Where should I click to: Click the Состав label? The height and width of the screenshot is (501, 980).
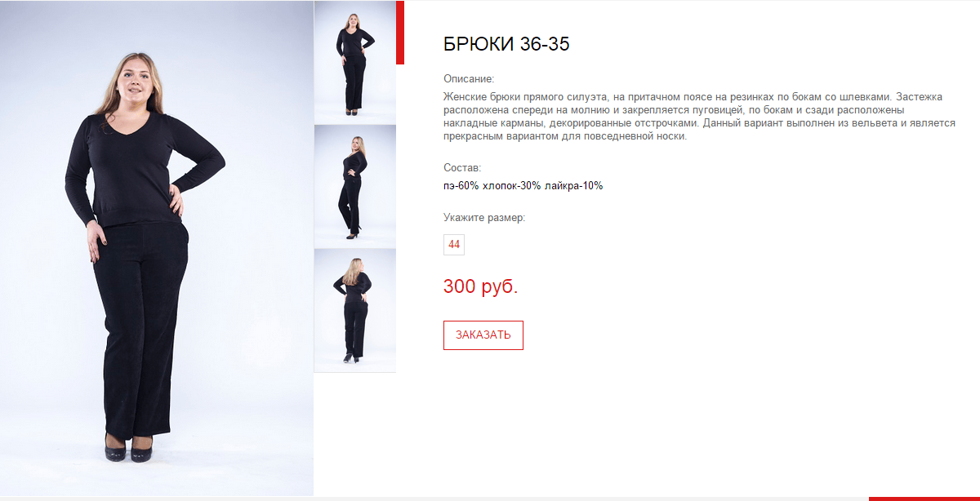463,167
